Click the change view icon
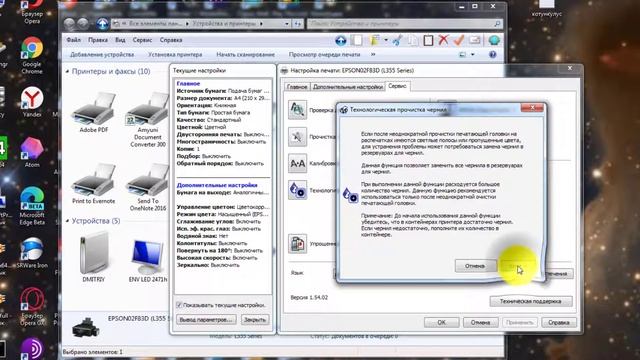Viewport: 640px width, 360px height. tap(462, 55)
